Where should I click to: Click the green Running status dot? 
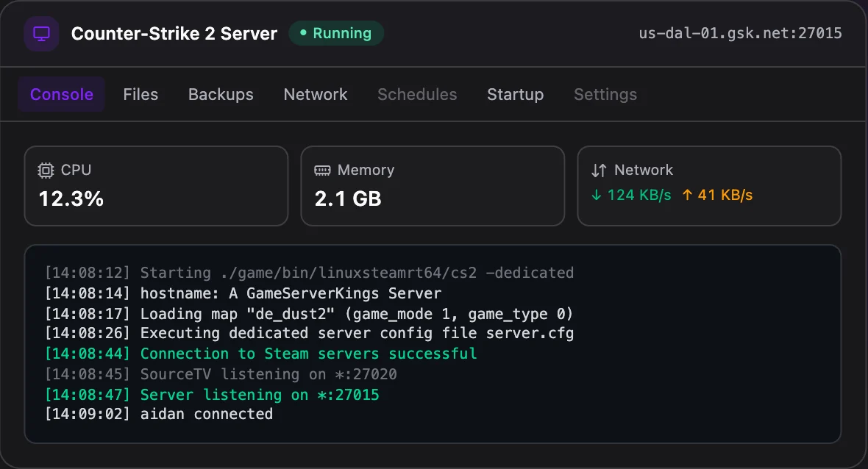tap(303, 33)
